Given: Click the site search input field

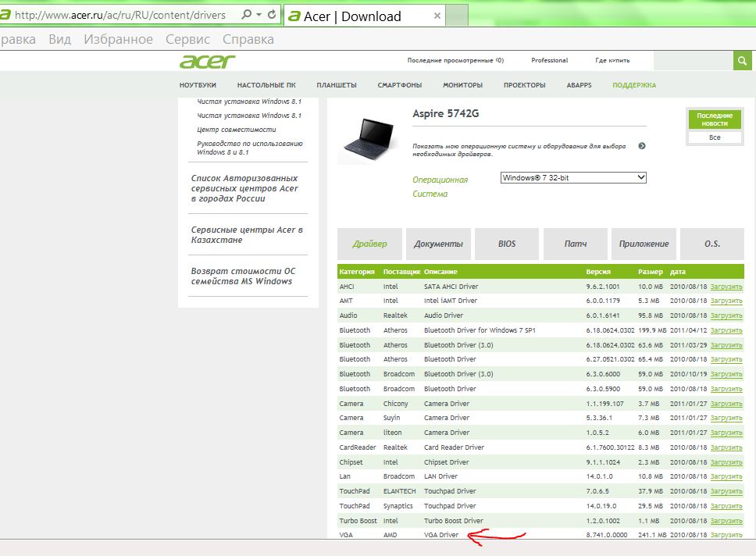Looking at the screenshot, I should point(694,61).
